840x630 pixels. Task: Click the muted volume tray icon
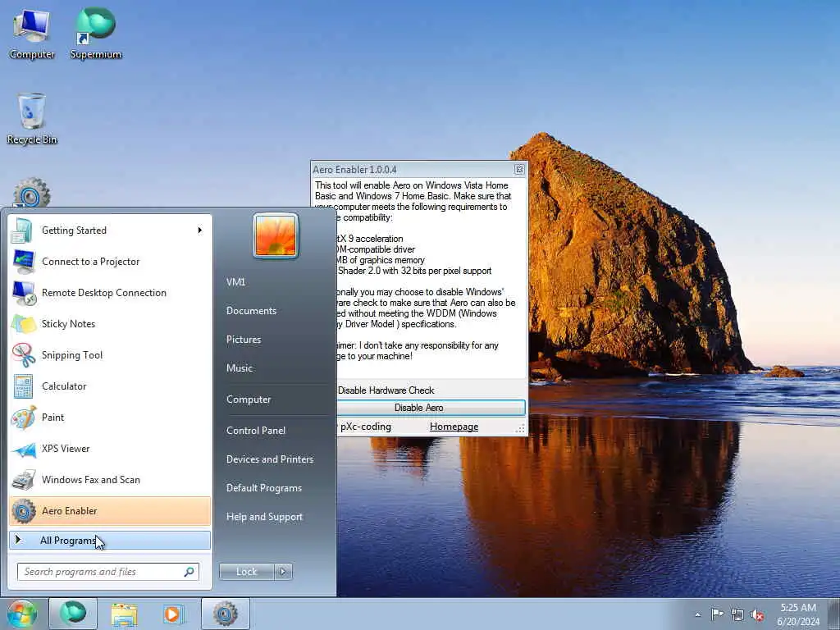(x=757, y=615)
